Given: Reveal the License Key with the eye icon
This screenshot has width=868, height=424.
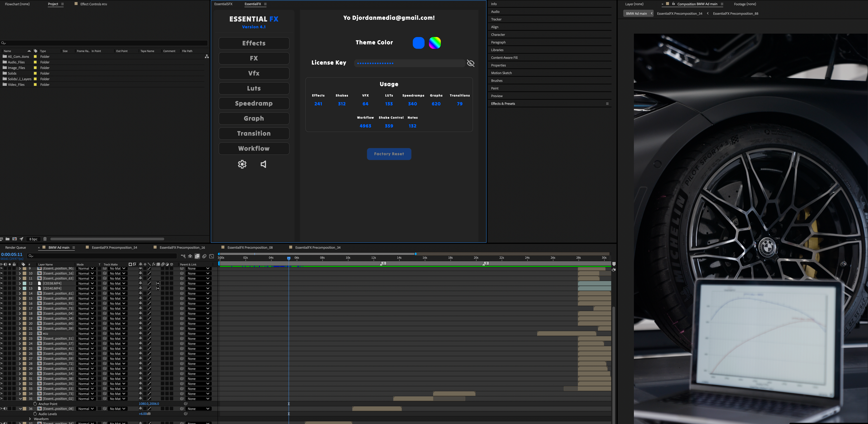Looking at the screenshot, I should [x=471, y=63].
